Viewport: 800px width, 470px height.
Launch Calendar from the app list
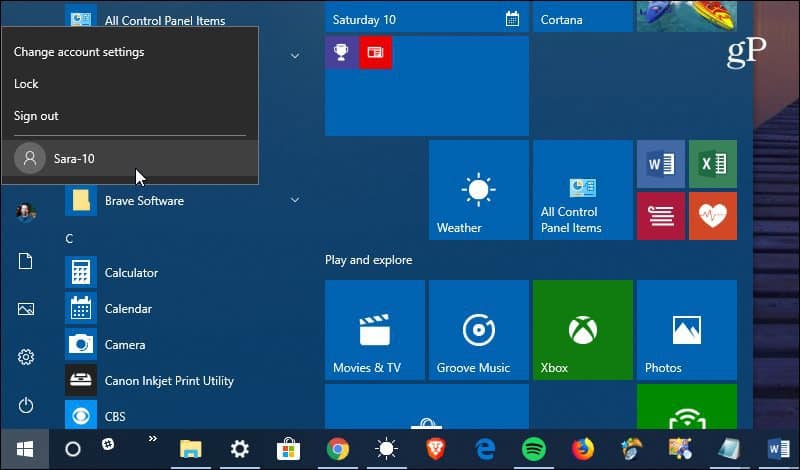(x=184, y=309)
